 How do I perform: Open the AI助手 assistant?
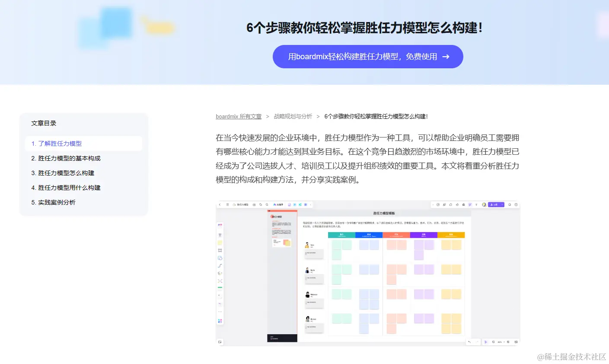pyautogui.click(x=279, y=204)
